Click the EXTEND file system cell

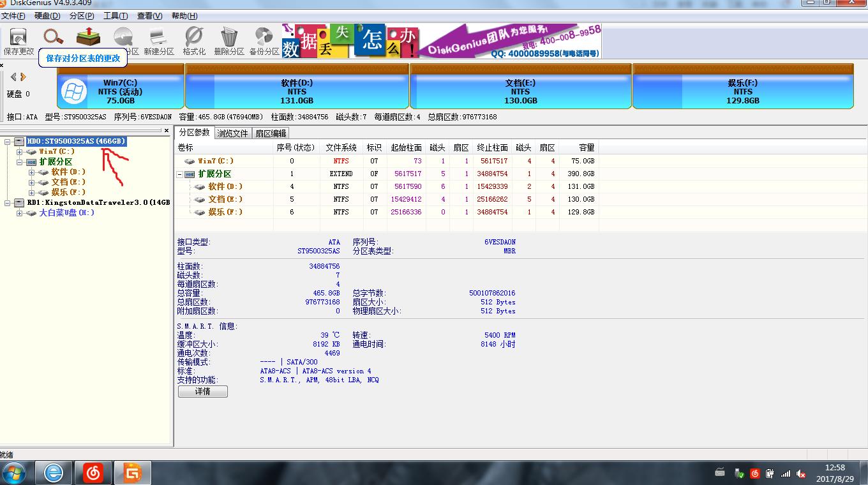pos(341,174)
